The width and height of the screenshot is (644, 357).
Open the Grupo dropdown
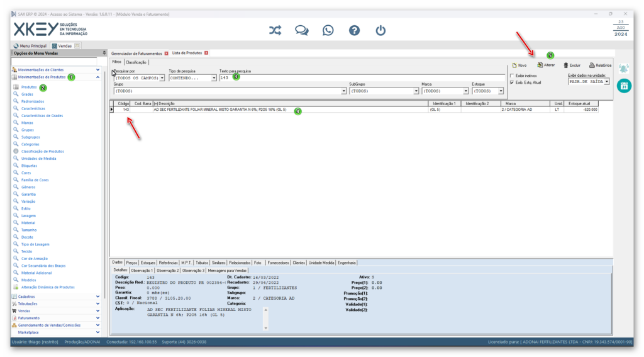(343, 91)
